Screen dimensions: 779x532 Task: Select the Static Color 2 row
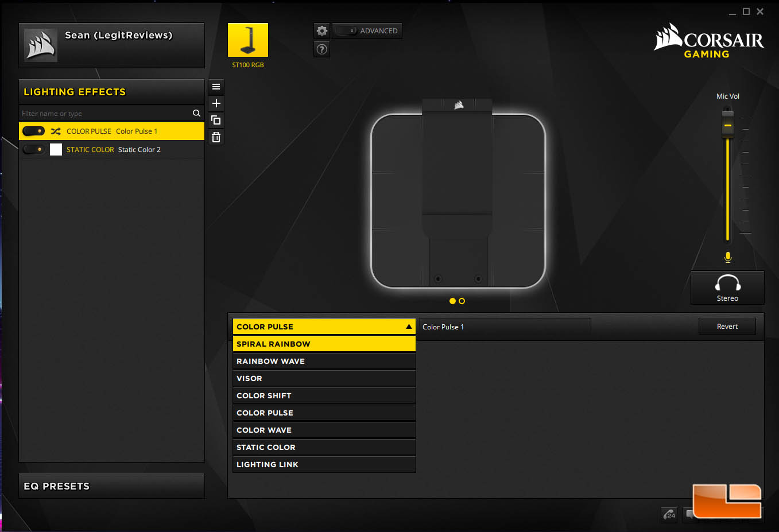click(111, 150)
